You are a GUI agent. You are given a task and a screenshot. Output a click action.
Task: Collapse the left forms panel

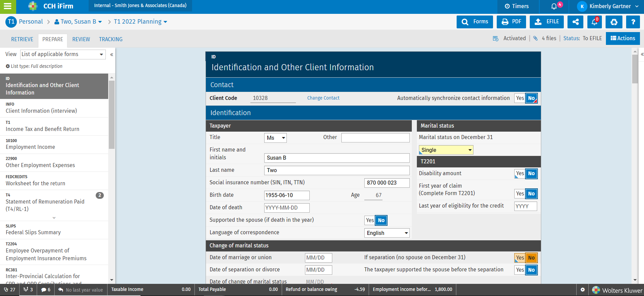pyautogui.click(x=112, y=54)
